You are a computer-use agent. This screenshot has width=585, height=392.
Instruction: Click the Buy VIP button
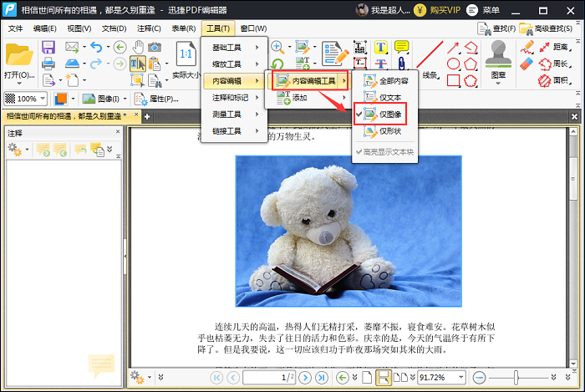pos(439,10)
